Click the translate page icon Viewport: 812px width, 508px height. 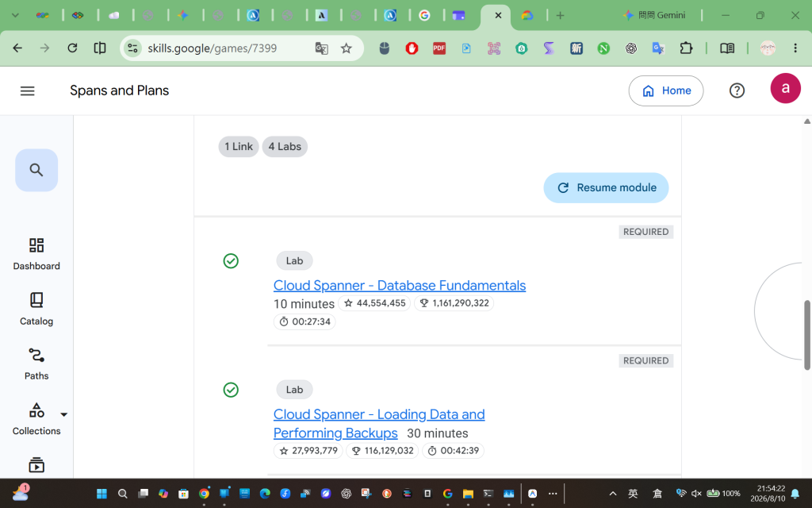tap(322, 48)
